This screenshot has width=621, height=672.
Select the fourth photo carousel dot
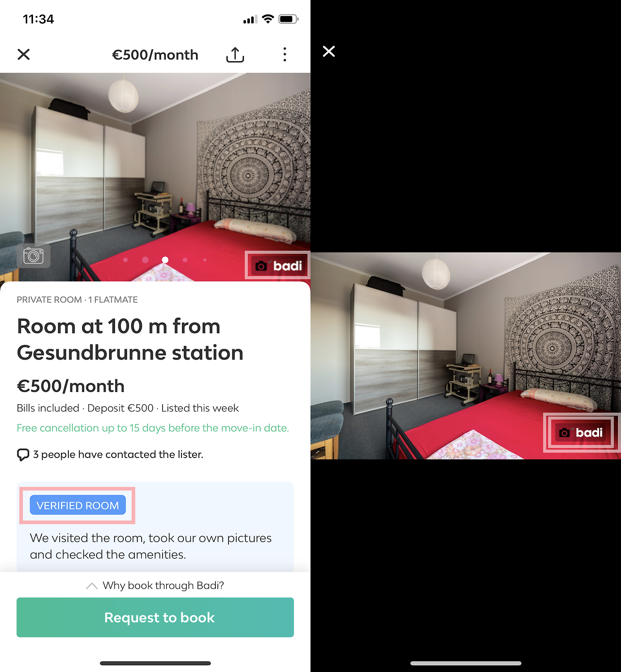(x=185, y=260)
